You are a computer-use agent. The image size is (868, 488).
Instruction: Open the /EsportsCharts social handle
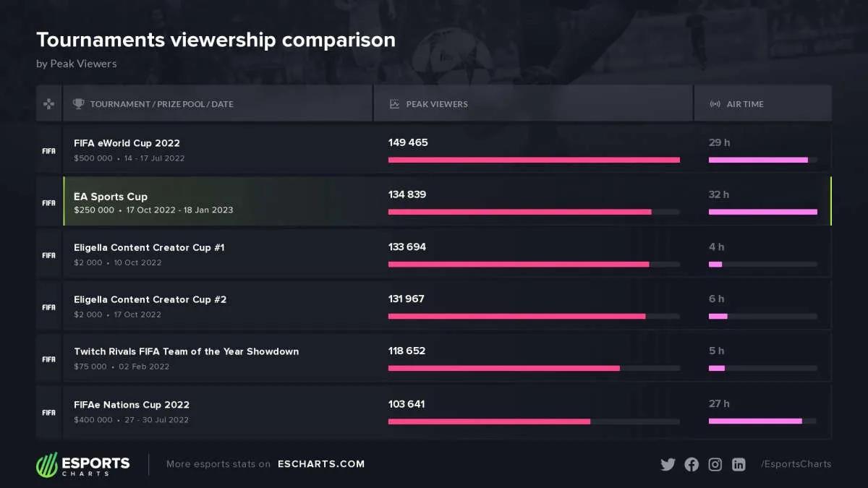[796, 464]
